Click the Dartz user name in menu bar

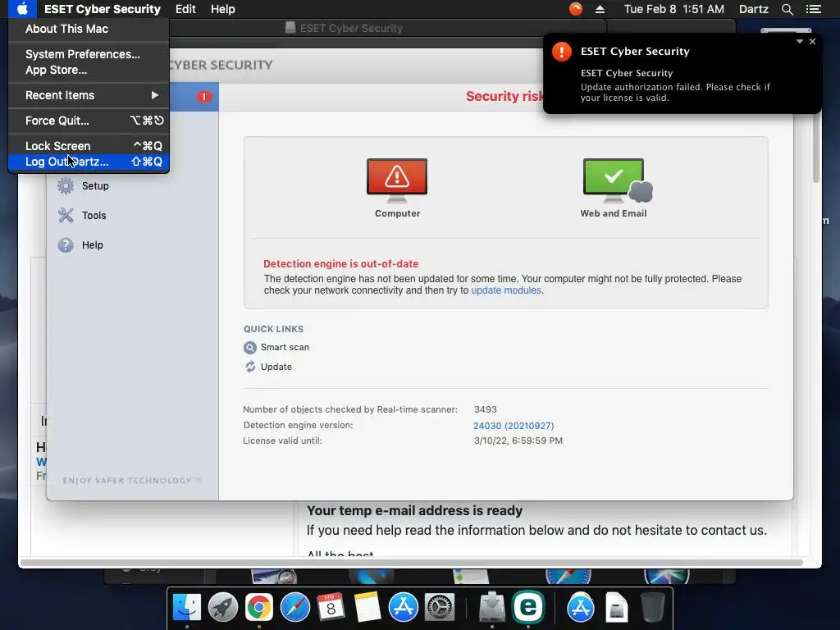[753, 9]
